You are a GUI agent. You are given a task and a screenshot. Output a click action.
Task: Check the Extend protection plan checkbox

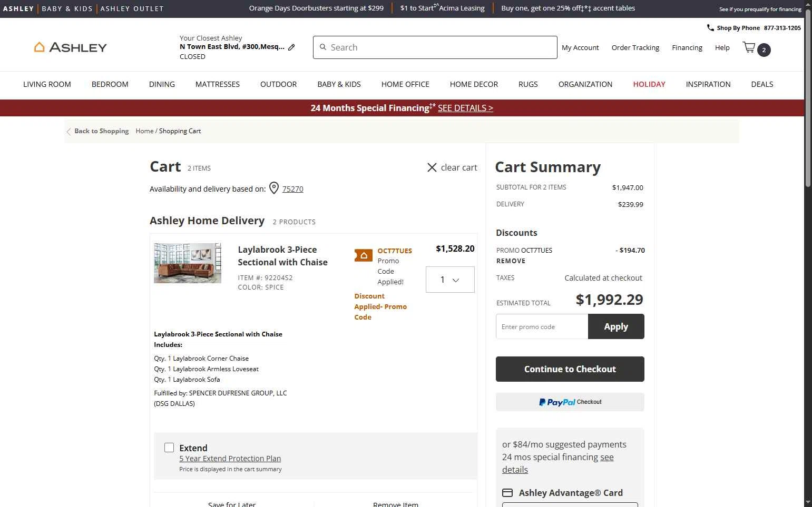(x=169, y=448)
